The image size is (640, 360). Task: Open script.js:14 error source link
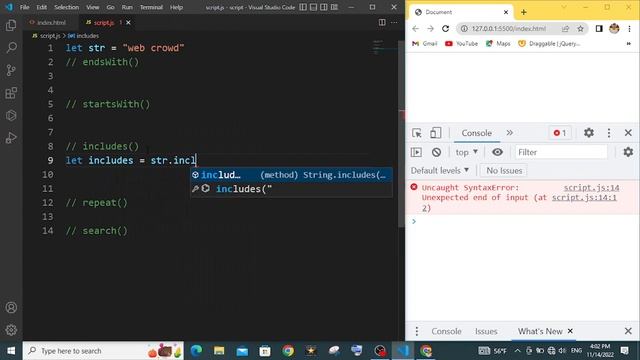point(591,188)
